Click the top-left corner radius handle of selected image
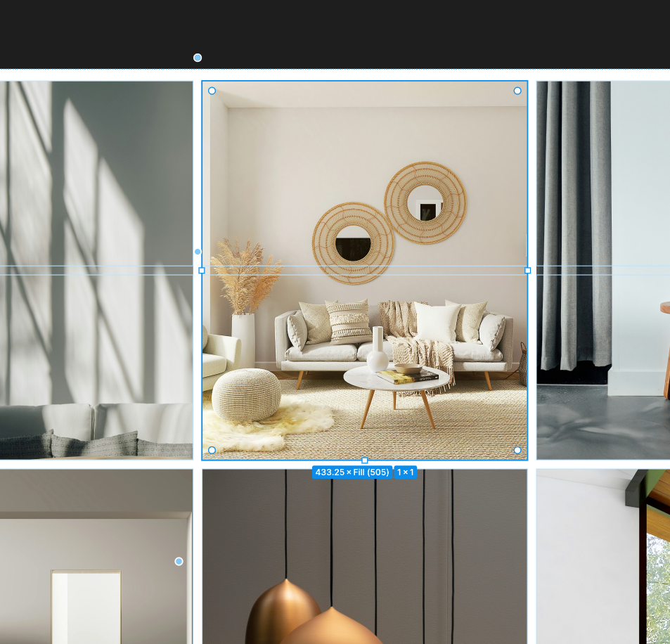Screen dimensions: 670x644 click(x=212, y=91)
